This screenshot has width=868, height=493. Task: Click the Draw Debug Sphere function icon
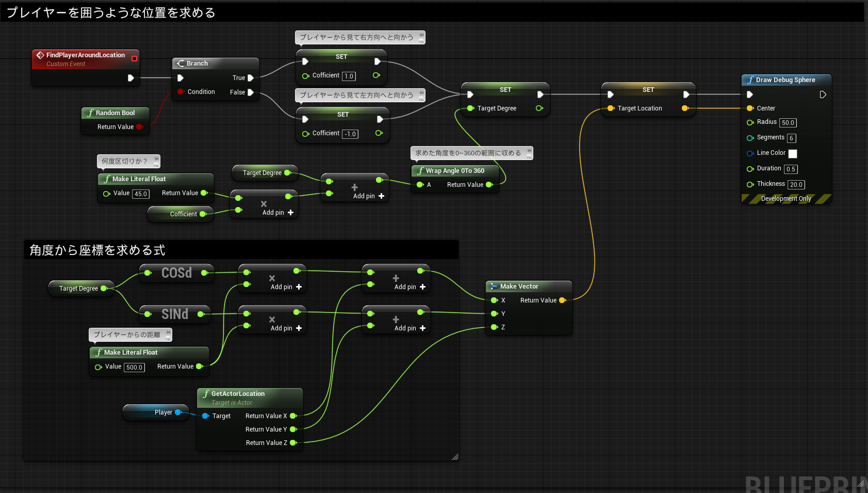[x=752, y=80]
